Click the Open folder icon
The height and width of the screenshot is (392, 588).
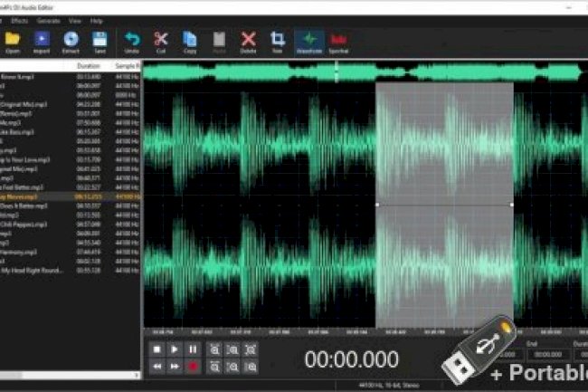(x=13, y=42)
